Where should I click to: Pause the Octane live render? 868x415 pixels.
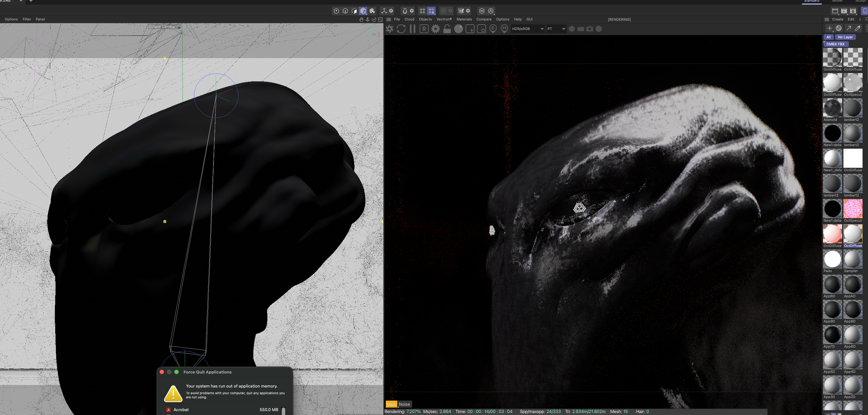412,29
